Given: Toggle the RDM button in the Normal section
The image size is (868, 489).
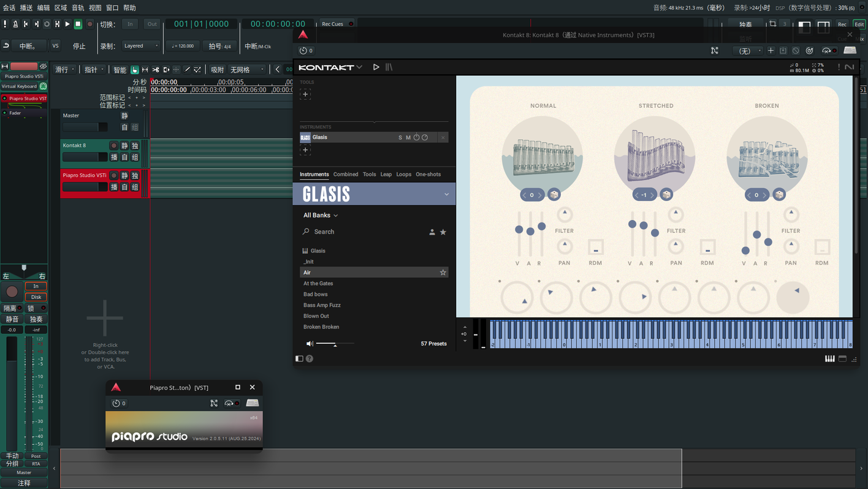Looking at the screenshot, I should click(595, 248).
